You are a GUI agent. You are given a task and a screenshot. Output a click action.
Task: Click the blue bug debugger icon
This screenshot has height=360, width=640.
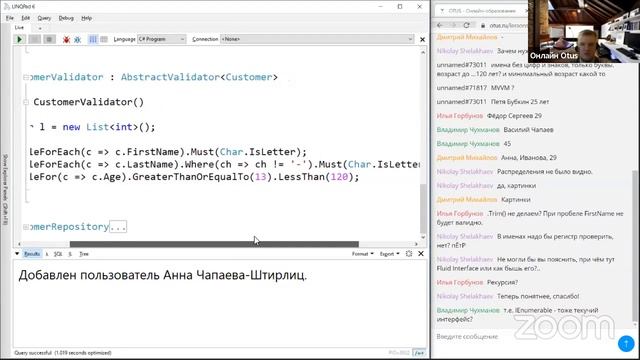click(77, 39)
